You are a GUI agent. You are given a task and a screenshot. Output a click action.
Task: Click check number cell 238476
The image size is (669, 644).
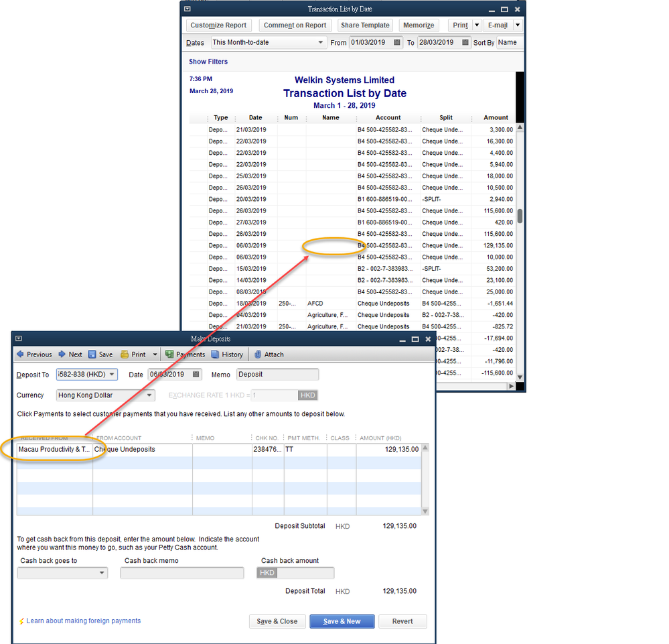tap(268, 449)
